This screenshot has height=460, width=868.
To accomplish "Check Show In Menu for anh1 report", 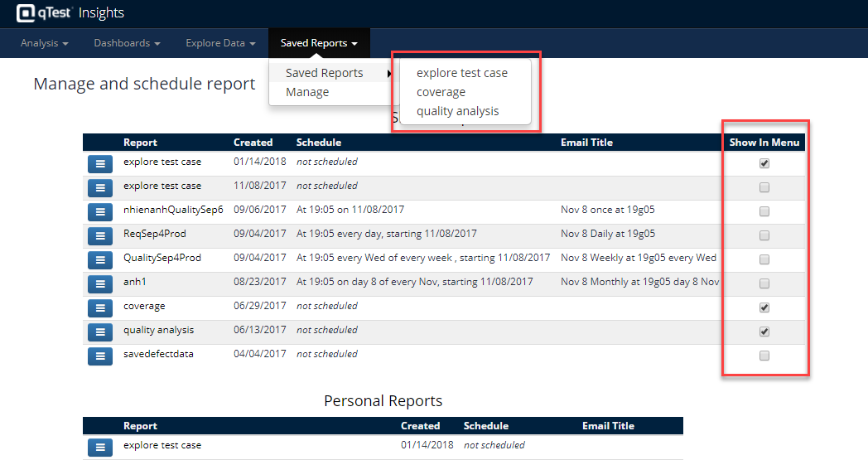I will click(x=764, y=283).
